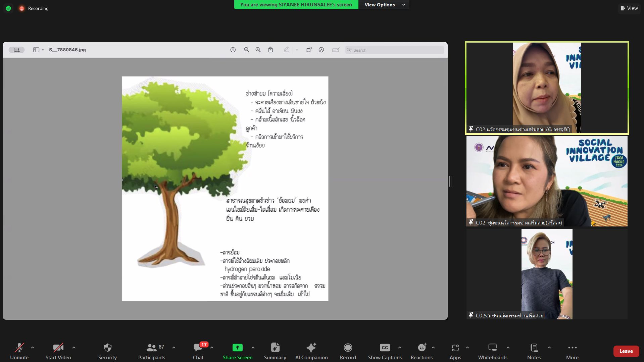Image resolution: width=644 pixels, height=362 pixels.
Task: Click the View button at top right
Action: click(629, 8)
